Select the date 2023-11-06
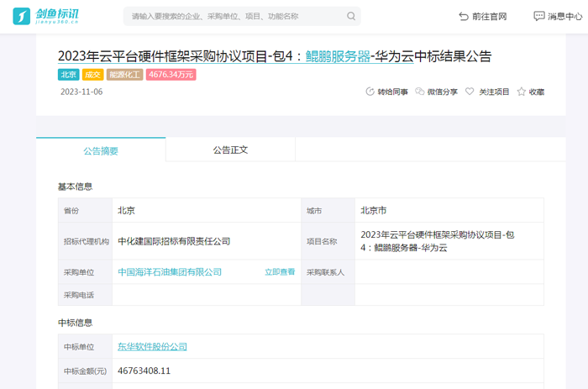This screenshot has width=588, height=389. [x=81, y=92]
